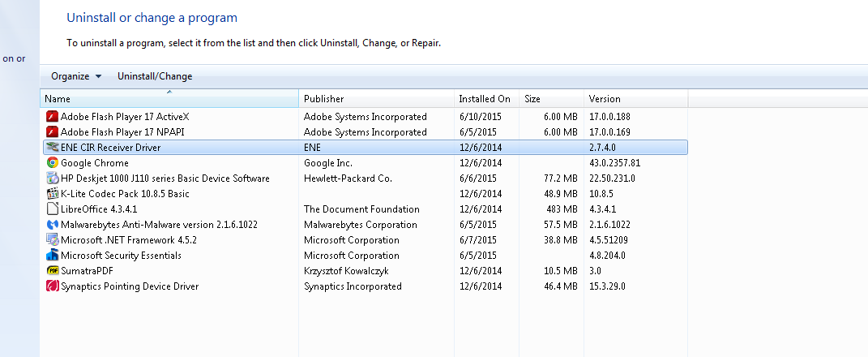The image size is (868, 357).
Task: Select Microsoft .NET Framework 4.5.2 name
Action: pyautogui.click(x=128, y=240)
